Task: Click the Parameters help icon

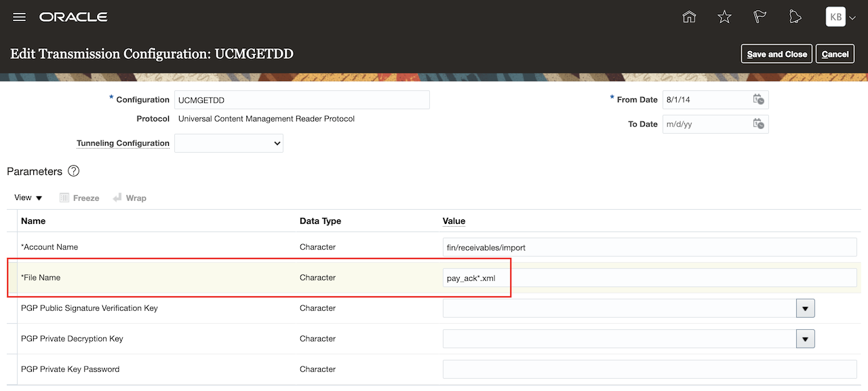Action: tap(74, 171)
